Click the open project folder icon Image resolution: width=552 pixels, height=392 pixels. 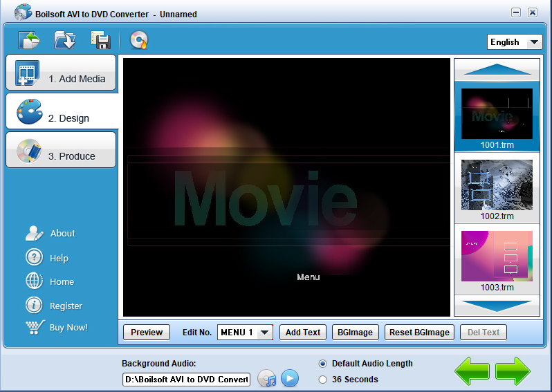pyautogui.click(x=65, y=40)
